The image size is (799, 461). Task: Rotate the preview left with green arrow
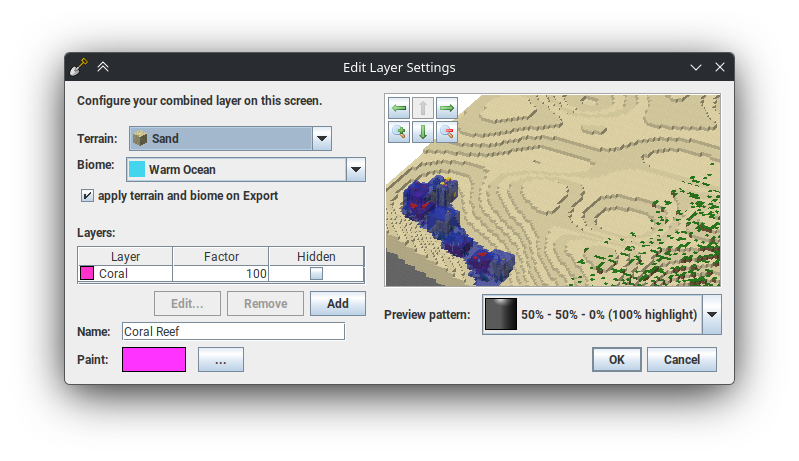pyautogui.click(x=399, y=108)
